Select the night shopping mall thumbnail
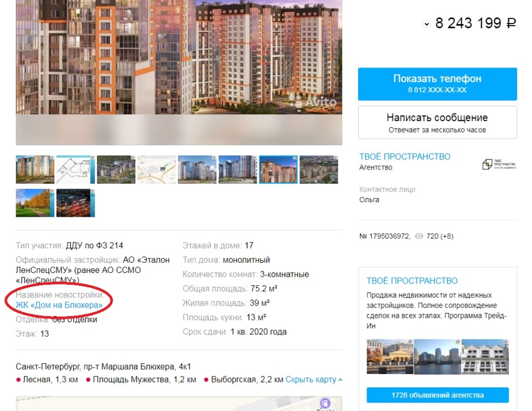This screenshot has width=532, height=411. 75,203
